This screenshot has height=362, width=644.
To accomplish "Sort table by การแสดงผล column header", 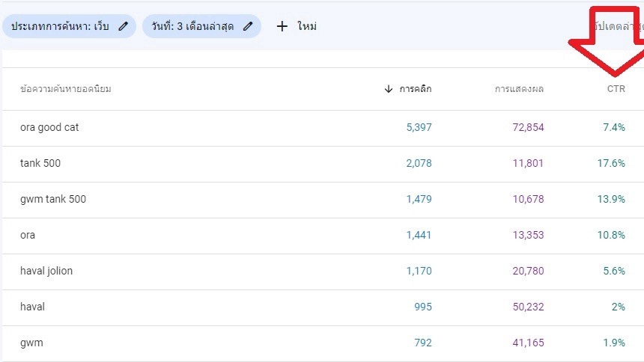I will 519,89.
